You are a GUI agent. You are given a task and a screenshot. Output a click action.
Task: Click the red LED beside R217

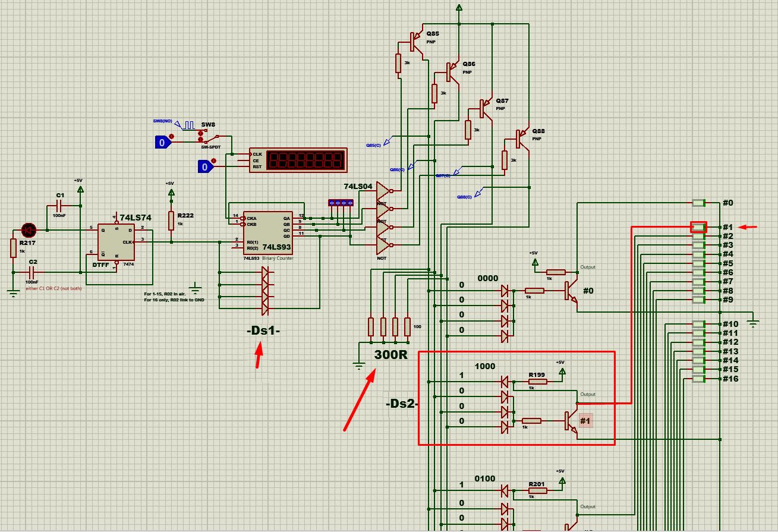(x=28, y=230)
